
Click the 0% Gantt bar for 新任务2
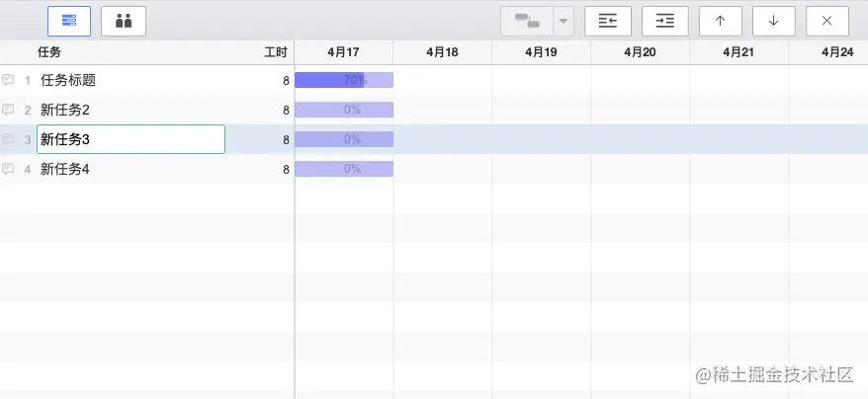[344, 110]
